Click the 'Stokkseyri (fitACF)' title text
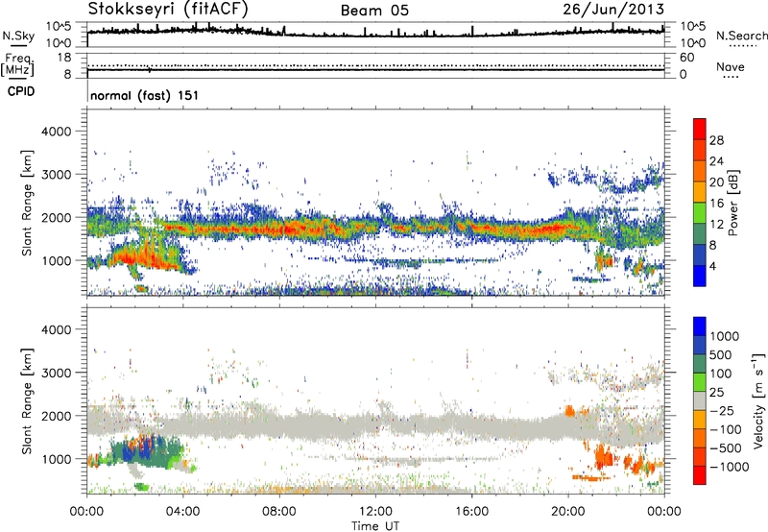The width and height of the screenshot is (768, 532). (x=168, y=9)
